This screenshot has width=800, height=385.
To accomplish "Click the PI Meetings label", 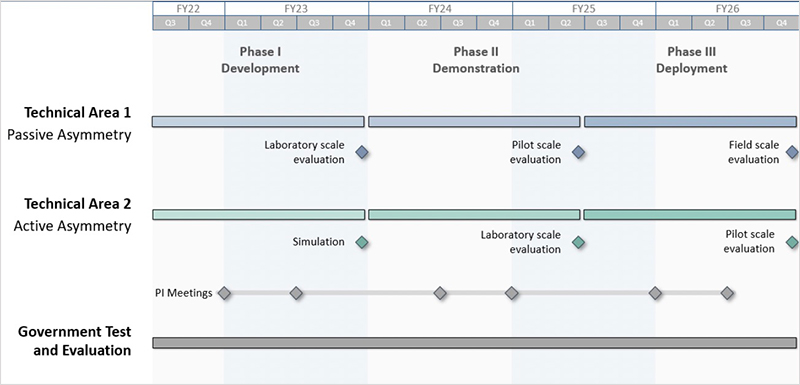I will [184, 293].
